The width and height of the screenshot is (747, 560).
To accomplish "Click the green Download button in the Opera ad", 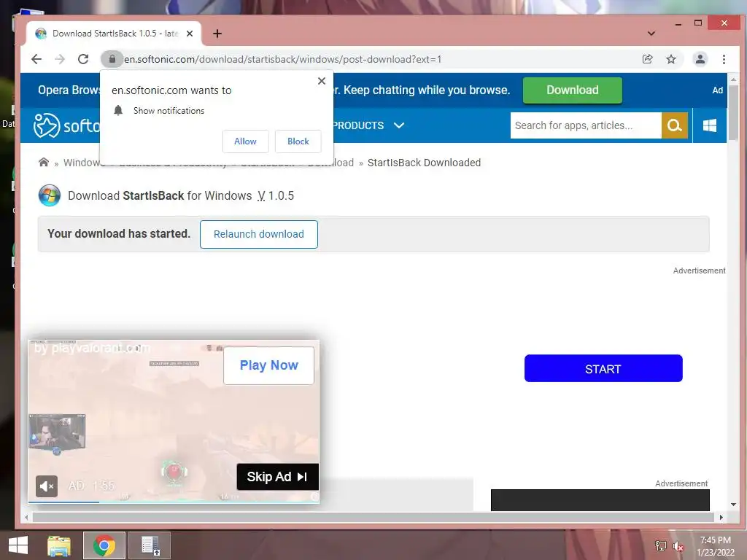I will [572, 90].
